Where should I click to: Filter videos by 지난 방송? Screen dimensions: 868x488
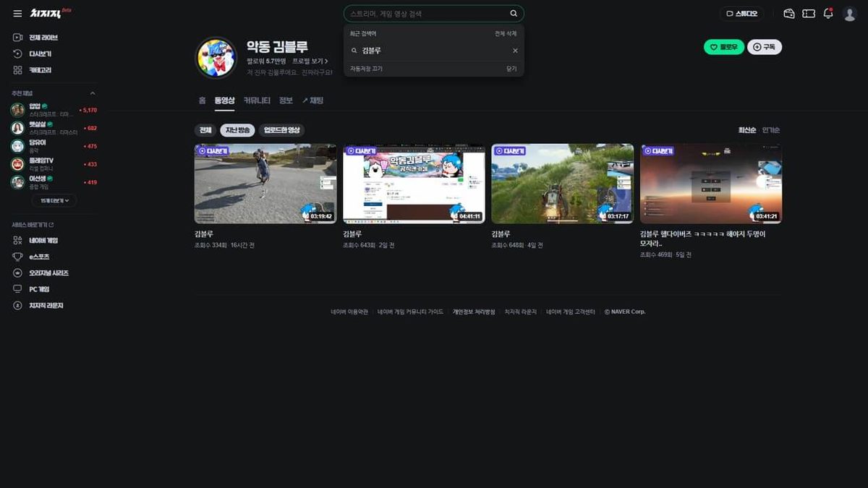(238, 130)
